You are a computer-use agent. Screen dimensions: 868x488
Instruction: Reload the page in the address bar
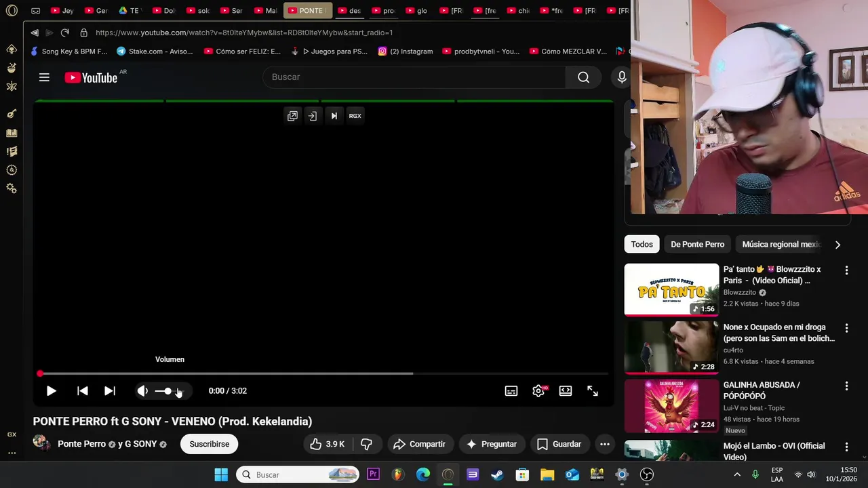click(65, 33)
